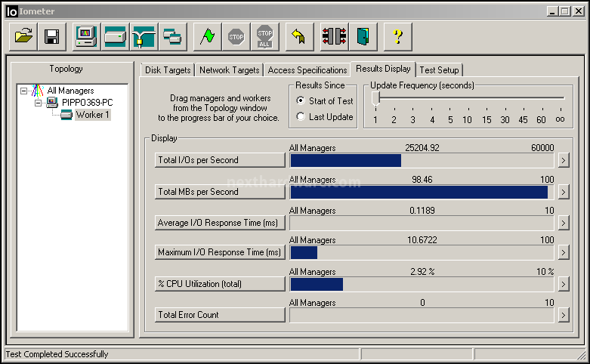Start new disk worker icon

coord(115,37)
